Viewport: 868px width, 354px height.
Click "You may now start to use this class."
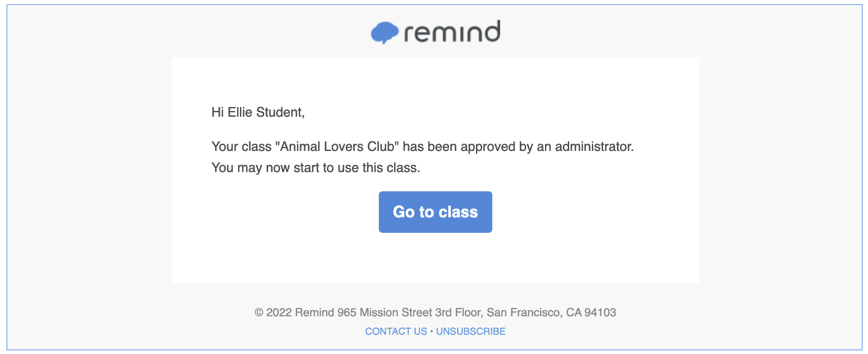coord(315,167)
